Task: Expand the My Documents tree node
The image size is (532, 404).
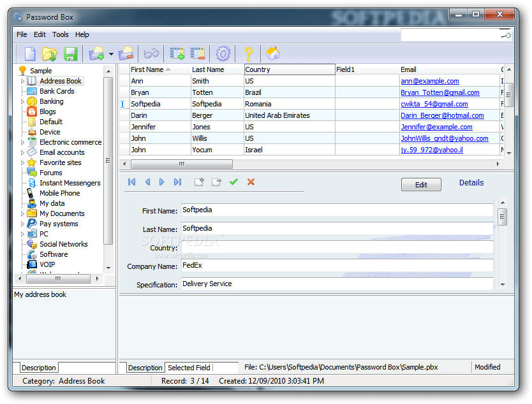Action: click(22, 213)
